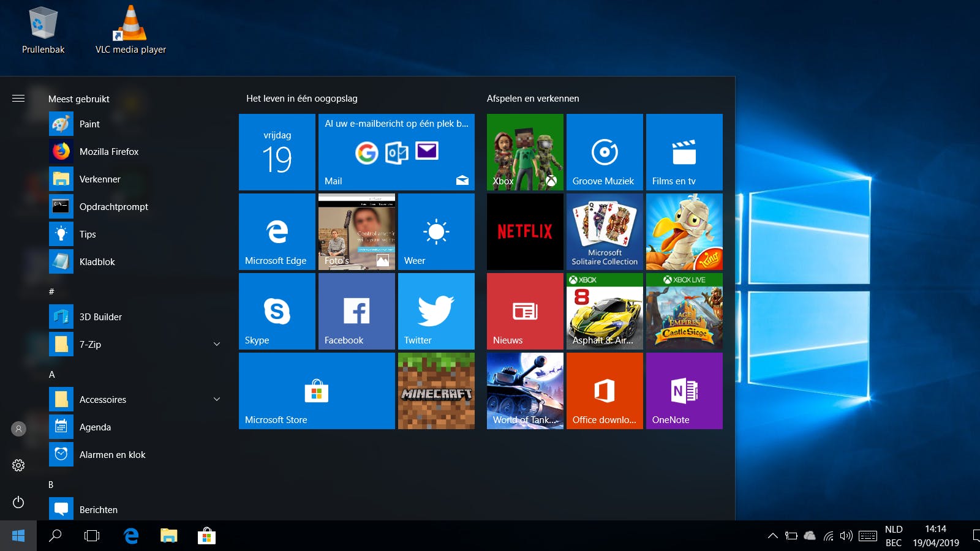Open the clock showing 14:14
This screenshot has height=551, width=980.
[x=936, y=536]
